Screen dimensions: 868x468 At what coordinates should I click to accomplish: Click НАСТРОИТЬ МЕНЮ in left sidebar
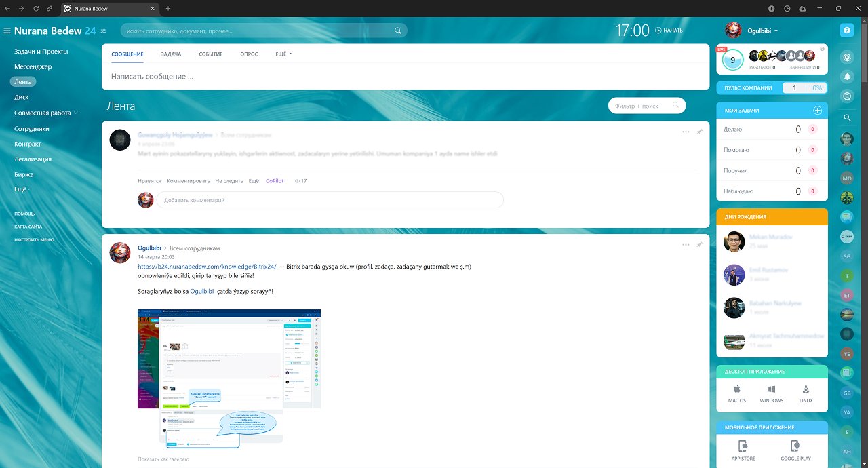coord(34,239)
